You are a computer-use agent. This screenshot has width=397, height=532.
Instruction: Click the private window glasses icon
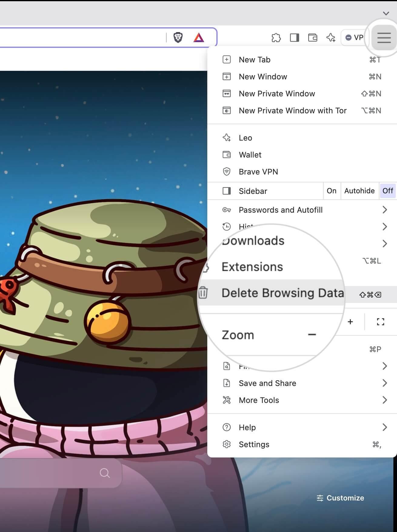point(227,93)
